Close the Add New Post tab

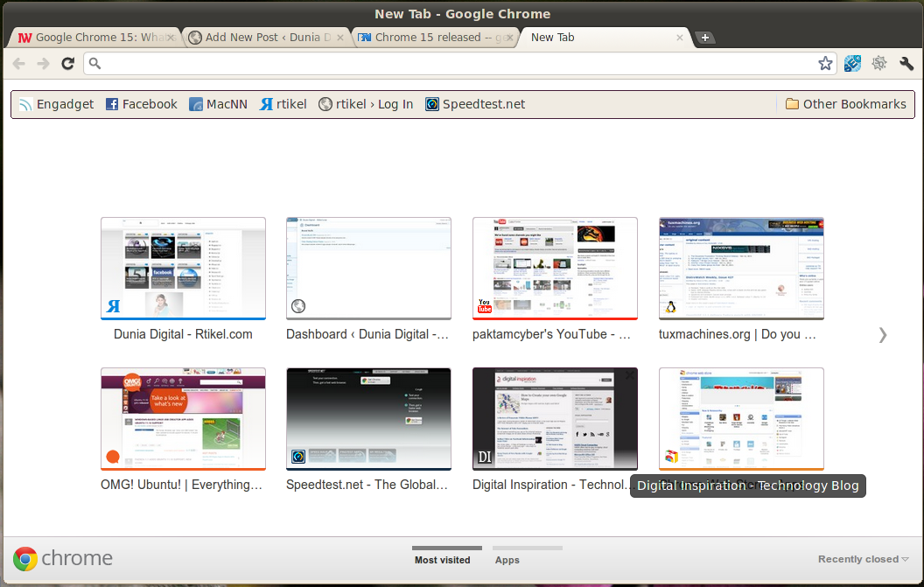[x=340, y=38]
